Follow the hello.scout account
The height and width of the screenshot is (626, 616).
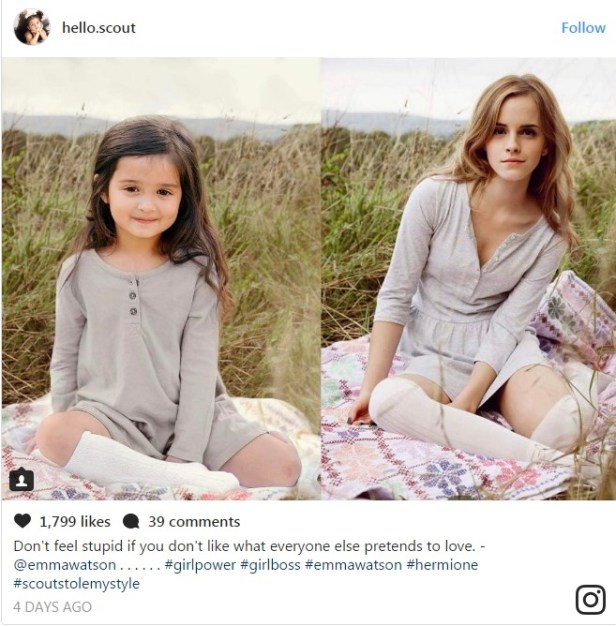click(583, 28)
